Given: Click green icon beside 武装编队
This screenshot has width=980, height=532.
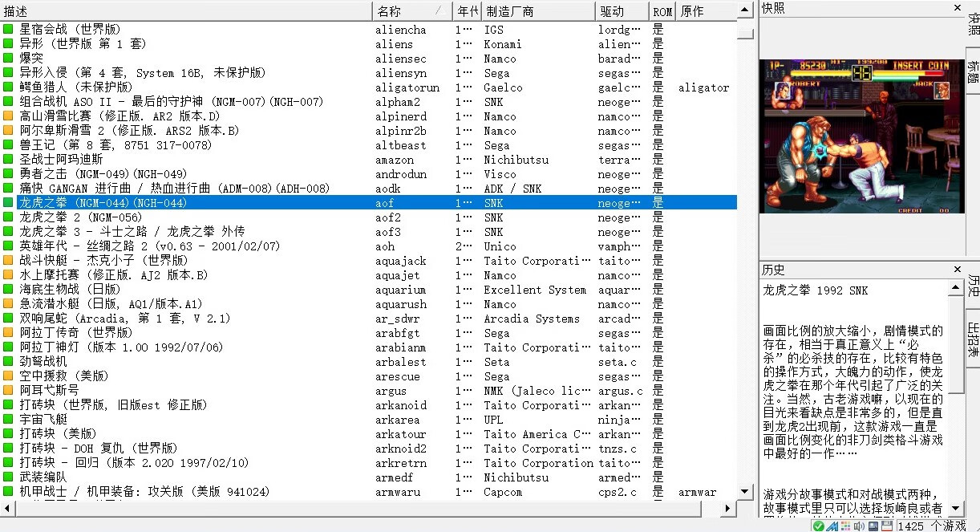Looking at the screenshot, I should pyautogui.click(x=9, y=477).
